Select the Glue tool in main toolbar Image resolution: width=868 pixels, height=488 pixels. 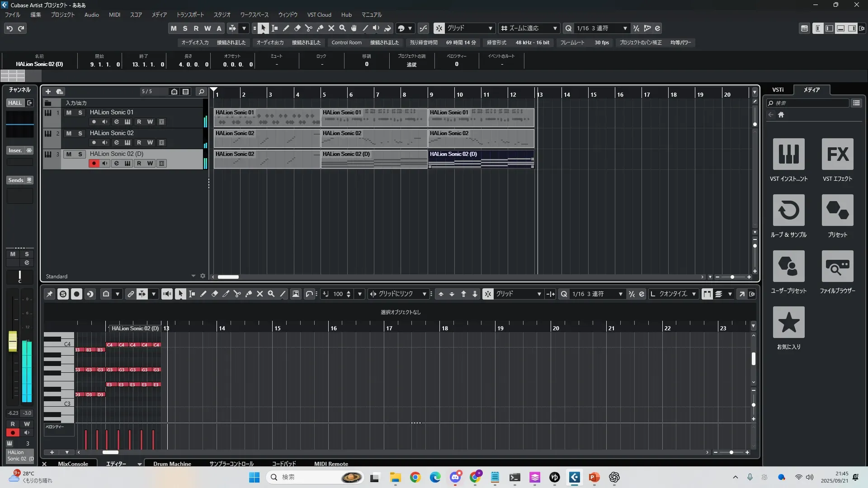(320, 28)
